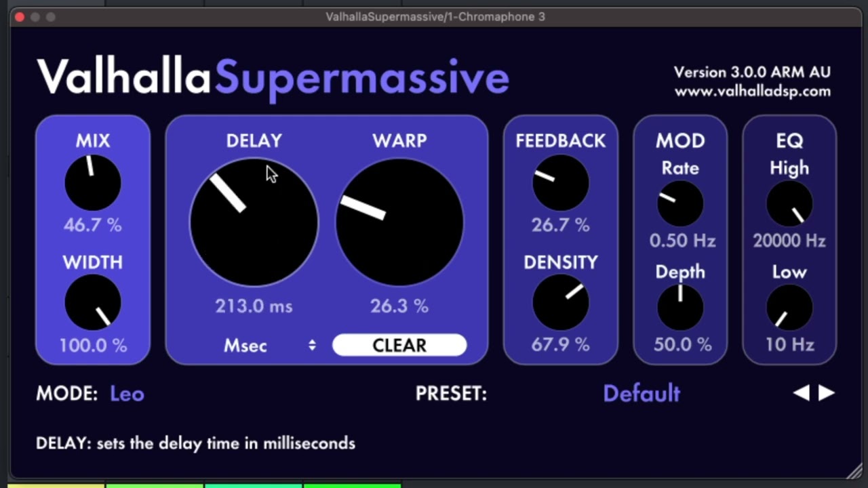Click the 26.7 % feedback value
The width and height of the screenshot is (868, 488).
click(560, 225)
